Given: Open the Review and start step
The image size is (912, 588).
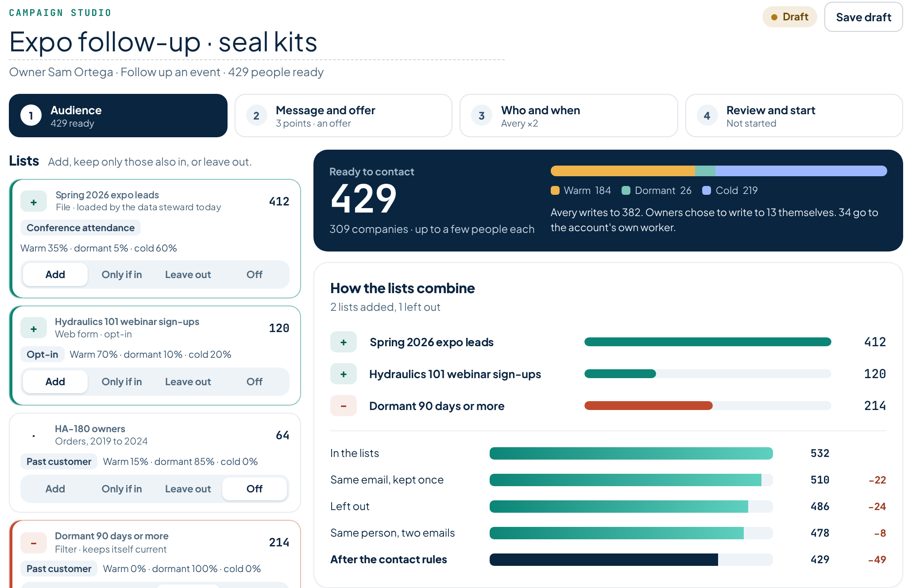Looking at the screenshot, I should pyautogui.click(x=794, y=116).
